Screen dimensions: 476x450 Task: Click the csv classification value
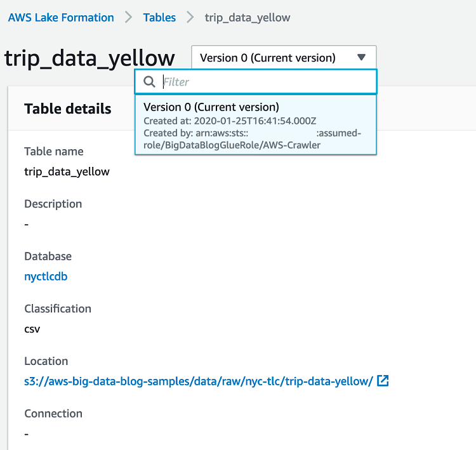[32, 329]
